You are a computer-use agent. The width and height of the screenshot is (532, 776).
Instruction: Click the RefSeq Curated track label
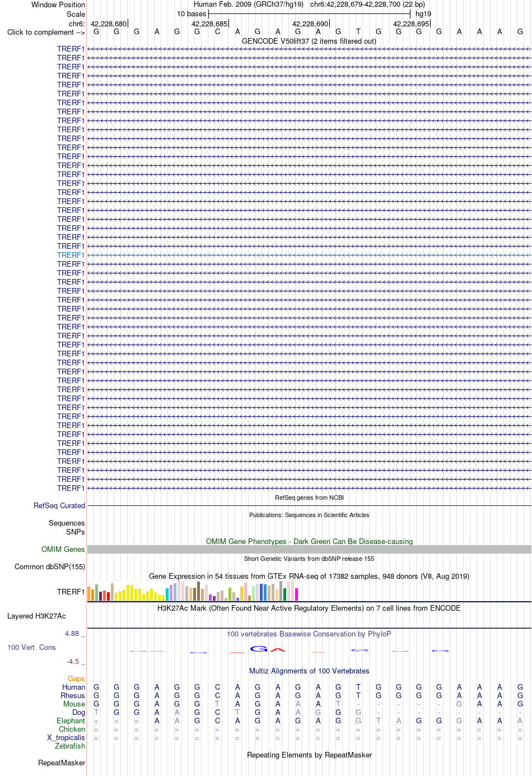[x=59, y=505]
